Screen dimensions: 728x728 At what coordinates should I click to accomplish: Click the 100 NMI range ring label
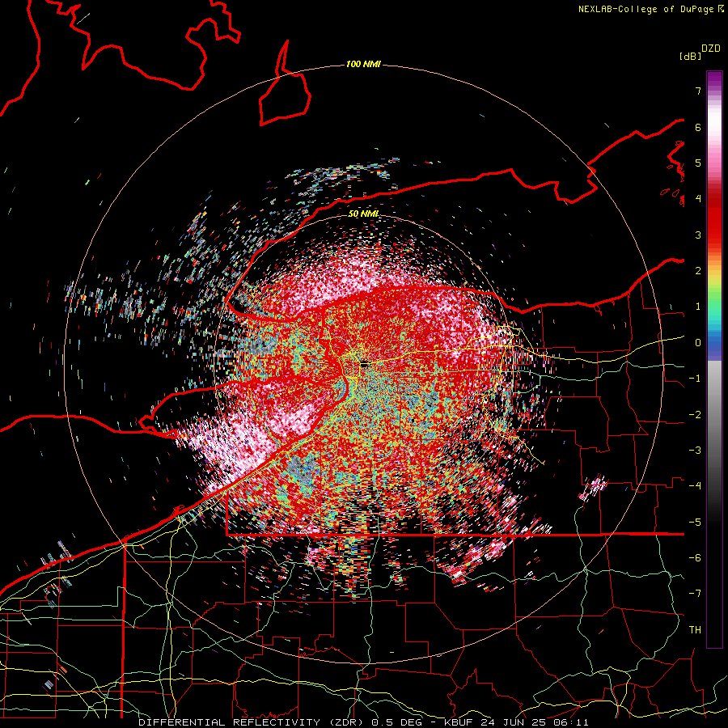pyautogui.click(x=363, y=64)
